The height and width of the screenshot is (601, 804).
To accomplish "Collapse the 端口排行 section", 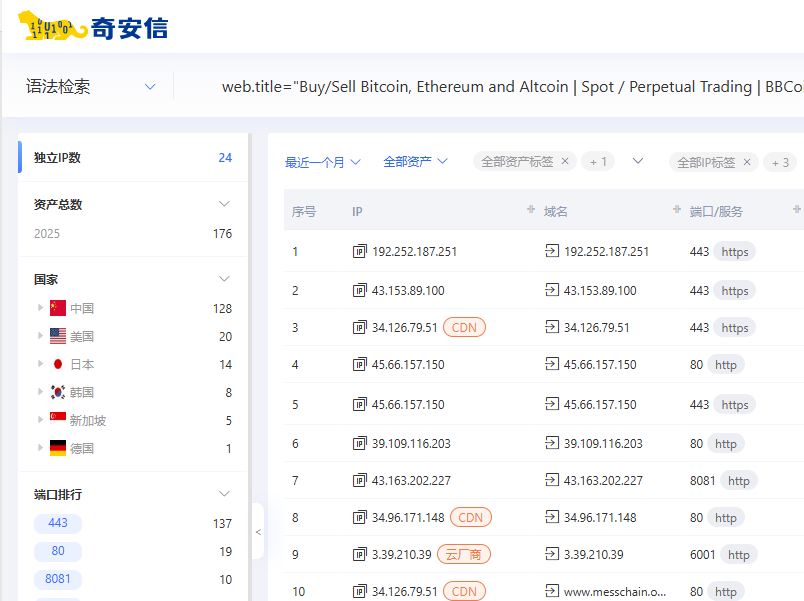I will [x=224, y=493].
